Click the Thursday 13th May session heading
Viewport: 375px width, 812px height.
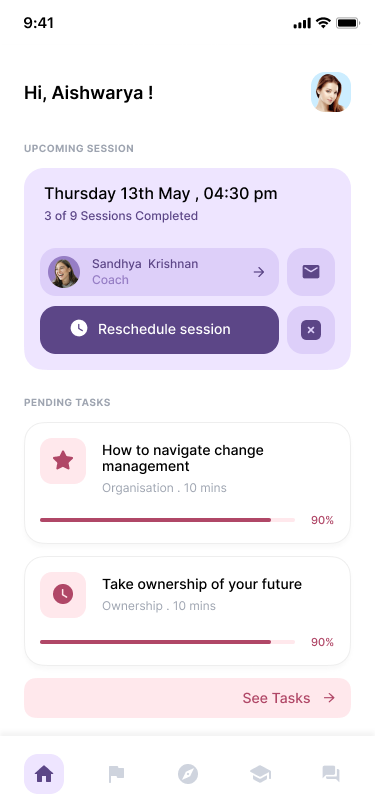161,194
